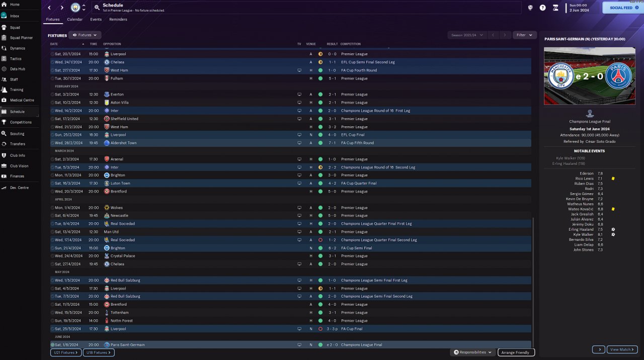The height and width of the screenshot is (360, 644).
Task: Open the Competitions trophy icon
Action: (x=5, y=122)
